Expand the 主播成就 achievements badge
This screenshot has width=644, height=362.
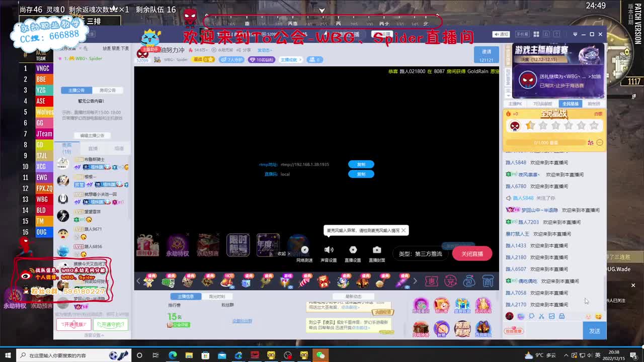point(291,59)
